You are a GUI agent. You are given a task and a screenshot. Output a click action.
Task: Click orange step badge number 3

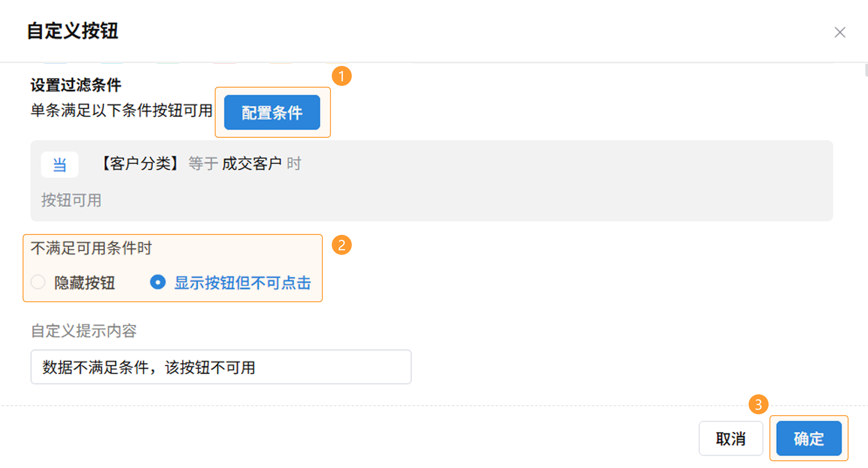pos(758,404)
